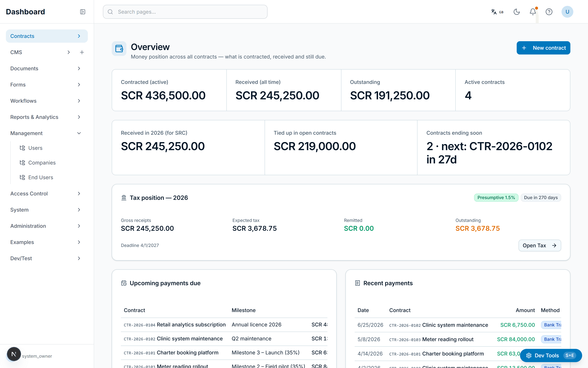Click the Contracted (active) card
Image resolution: width=588 pixels, height=368 pixels.
click(x=169, y=90)
